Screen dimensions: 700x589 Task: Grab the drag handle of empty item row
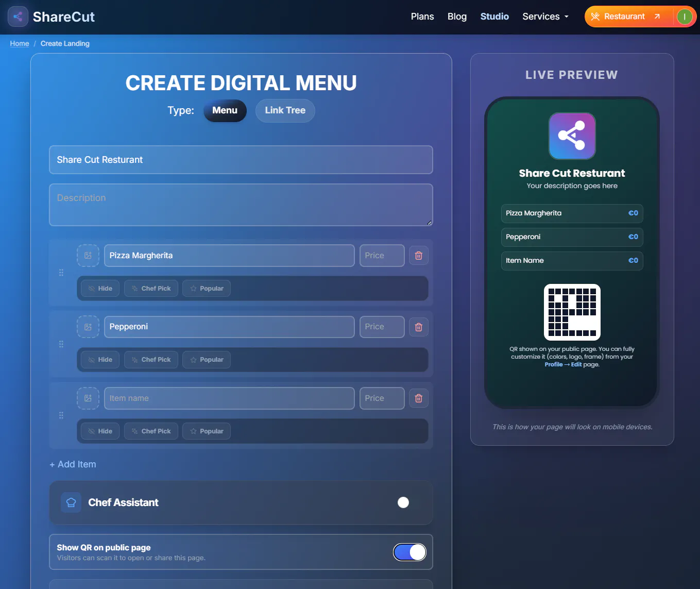[x=61, y=415]
